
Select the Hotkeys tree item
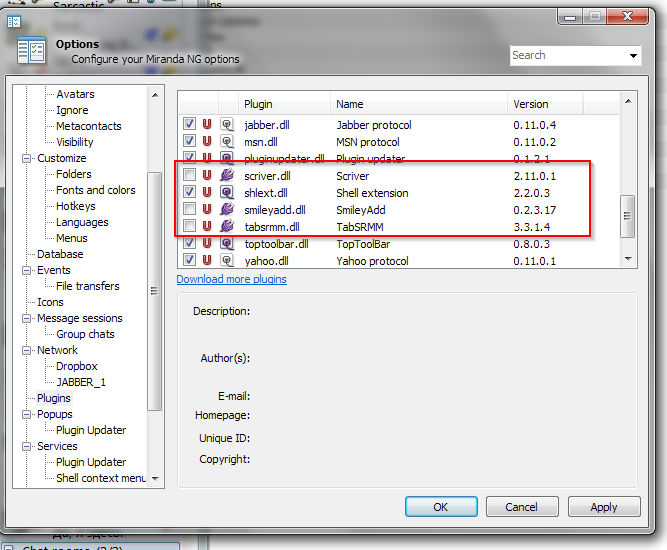(76, 206)
